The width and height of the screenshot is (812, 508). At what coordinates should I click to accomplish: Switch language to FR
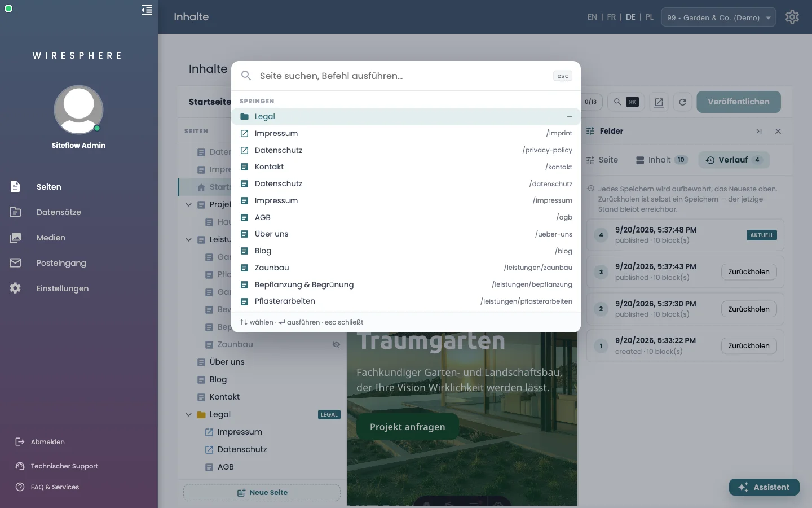coord(611,17)
